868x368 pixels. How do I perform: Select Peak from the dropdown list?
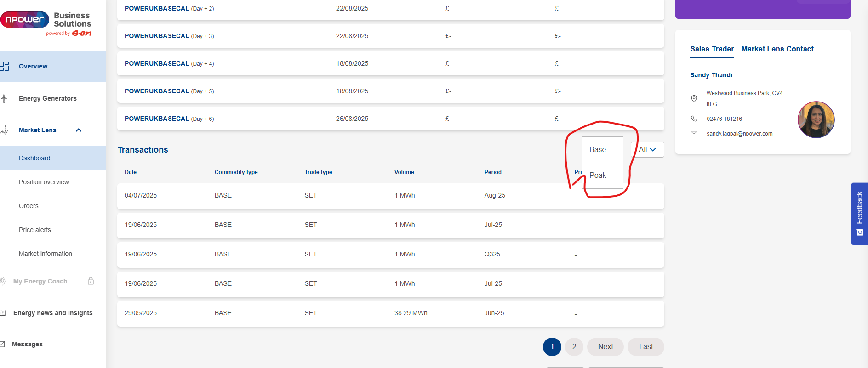pyautogui.click(x=598, y=176)
